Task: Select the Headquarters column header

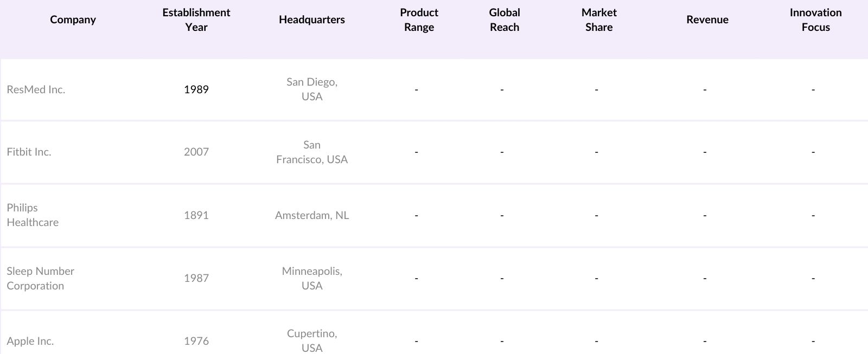Action: (311, 20)
